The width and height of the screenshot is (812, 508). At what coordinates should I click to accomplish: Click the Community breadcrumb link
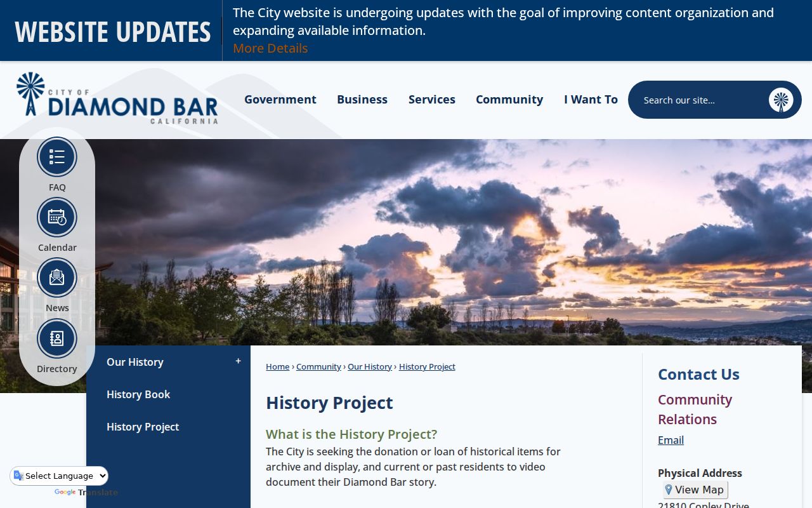point(318,366)
